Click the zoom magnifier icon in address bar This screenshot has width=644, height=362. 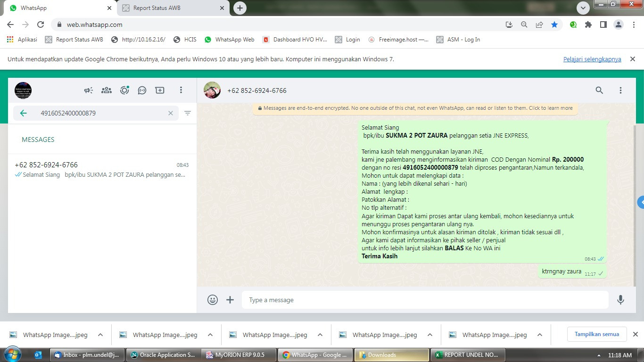[x=524, y=25]
